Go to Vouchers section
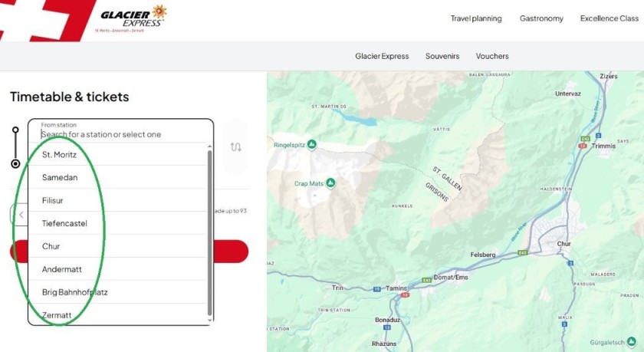This screenshot has height=352, width=644. (492, 56)
